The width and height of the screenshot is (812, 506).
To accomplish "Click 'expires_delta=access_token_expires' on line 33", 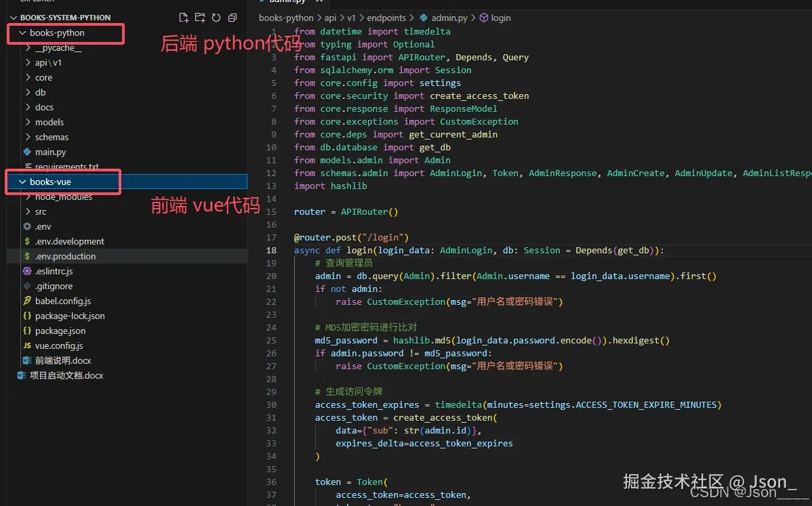I will point(424,444).
